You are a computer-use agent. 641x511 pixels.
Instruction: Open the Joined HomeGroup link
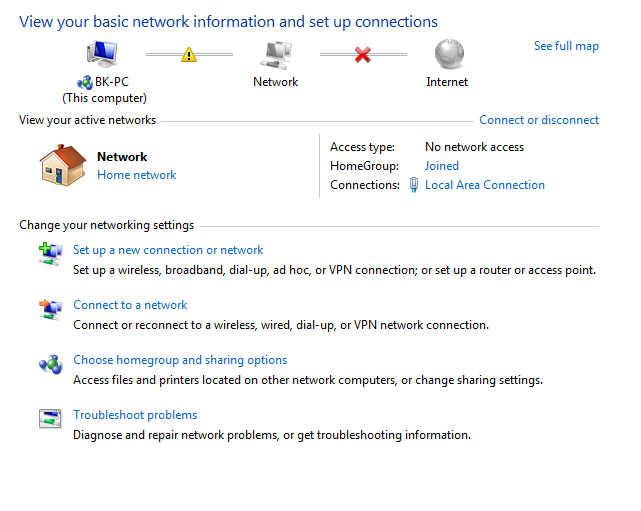pyautogui.click(x=442, y=166)
